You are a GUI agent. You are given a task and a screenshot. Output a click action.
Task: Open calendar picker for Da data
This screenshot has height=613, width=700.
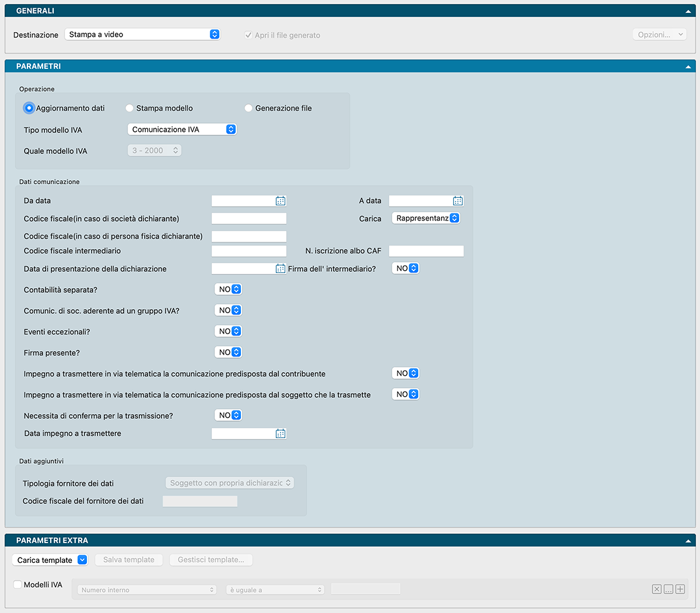[281, 201]
